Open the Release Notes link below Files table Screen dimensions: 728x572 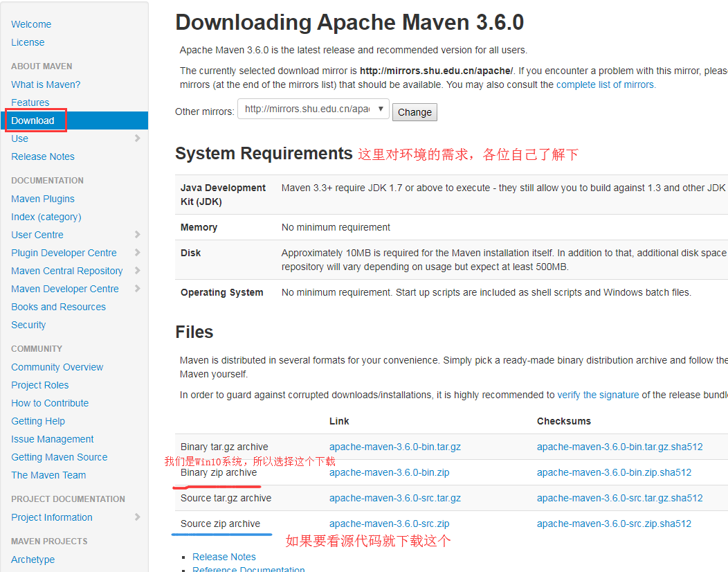pyautogui.click(x=224, y=557)
